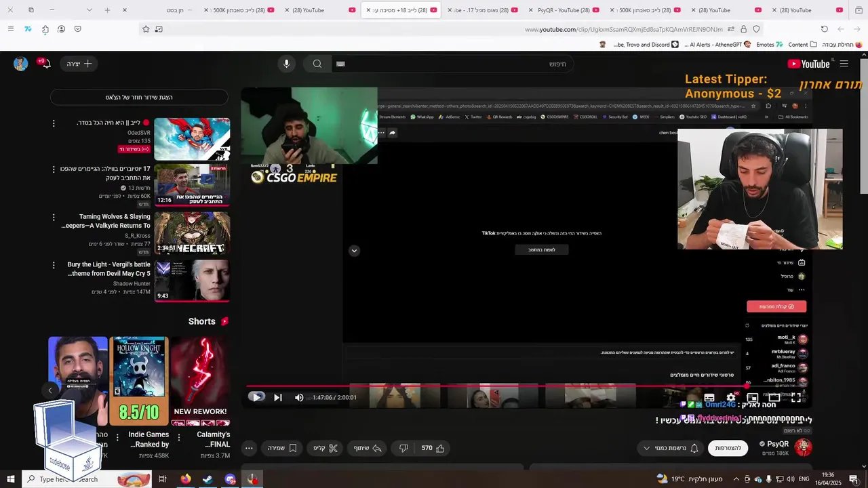
Task: Open player settings gear icon
Action: [x=731, y=398]
